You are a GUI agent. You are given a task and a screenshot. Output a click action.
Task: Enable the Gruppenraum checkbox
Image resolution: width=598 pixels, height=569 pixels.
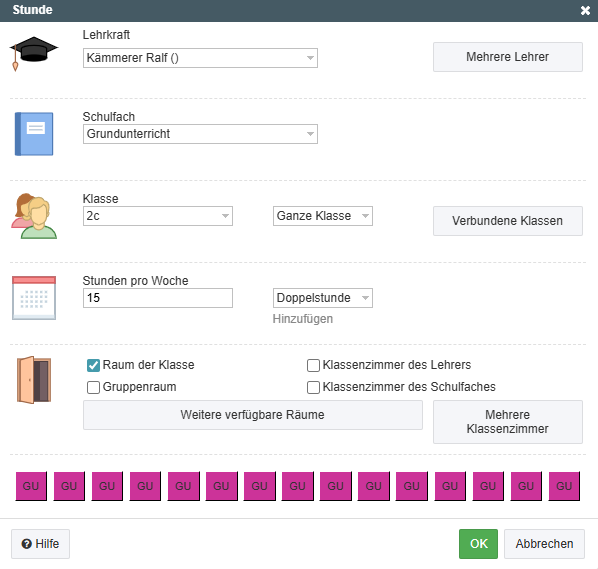click(x=93, y=387)
